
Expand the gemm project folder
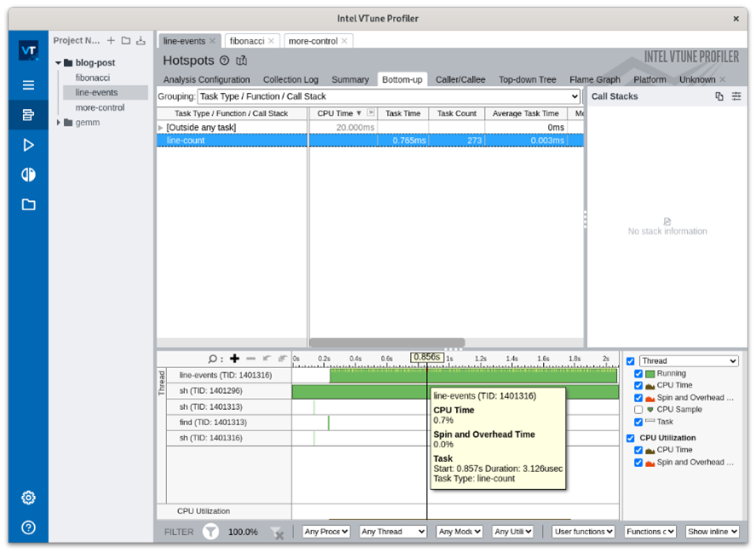click(58, 123)
